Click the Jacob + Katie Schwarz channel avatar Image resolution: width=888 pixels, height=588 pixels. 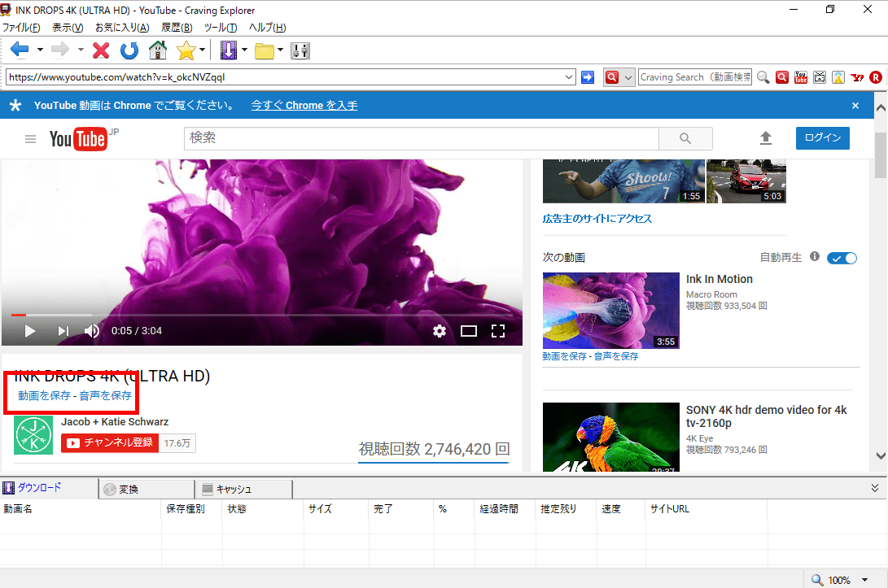point(33,435)
